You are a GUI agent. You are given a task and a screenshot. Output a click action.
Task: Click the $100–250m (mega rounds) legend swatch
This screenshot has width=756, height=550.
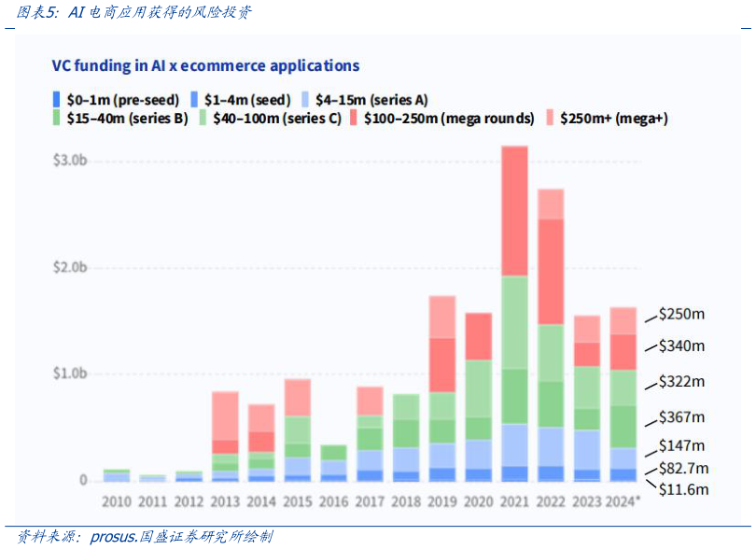pos(355,119)
